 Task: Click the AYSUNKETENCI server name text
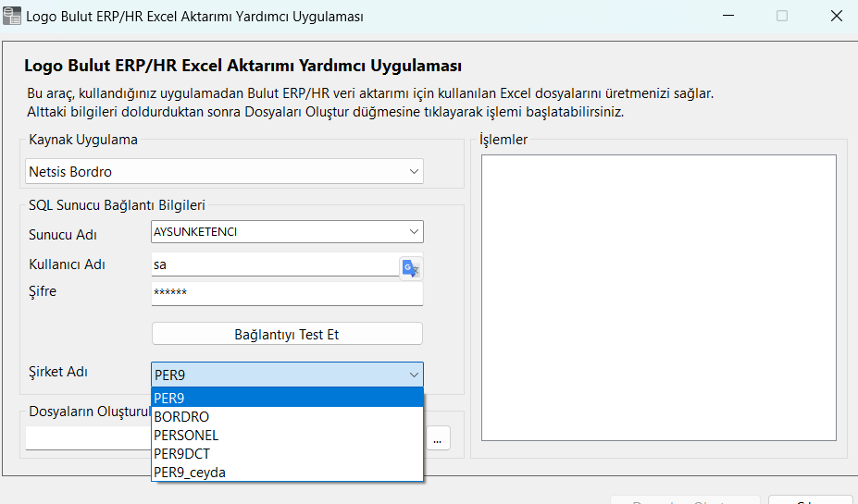tap(195, 232)
